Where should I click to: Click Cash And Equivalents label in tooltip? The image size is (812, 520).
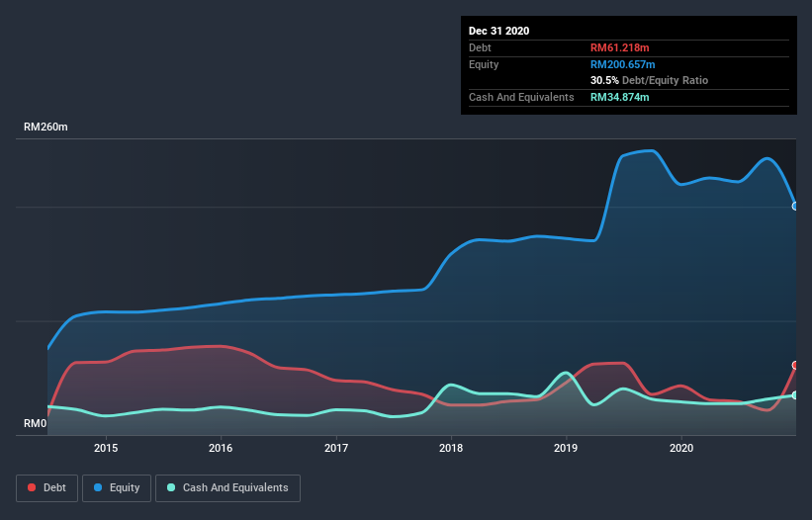(x=521, y=97)
